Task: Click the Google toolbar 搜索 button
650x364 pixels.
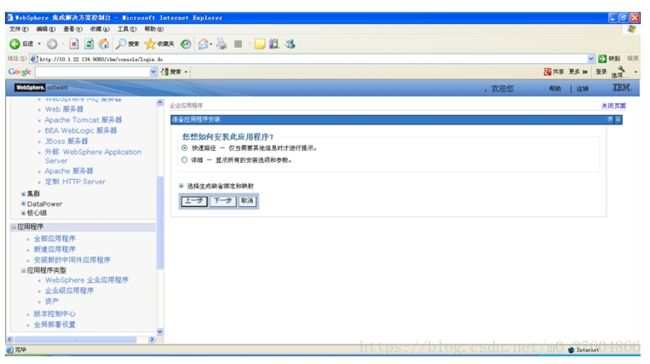Action: pyautogui.click(x=172, y=72)
